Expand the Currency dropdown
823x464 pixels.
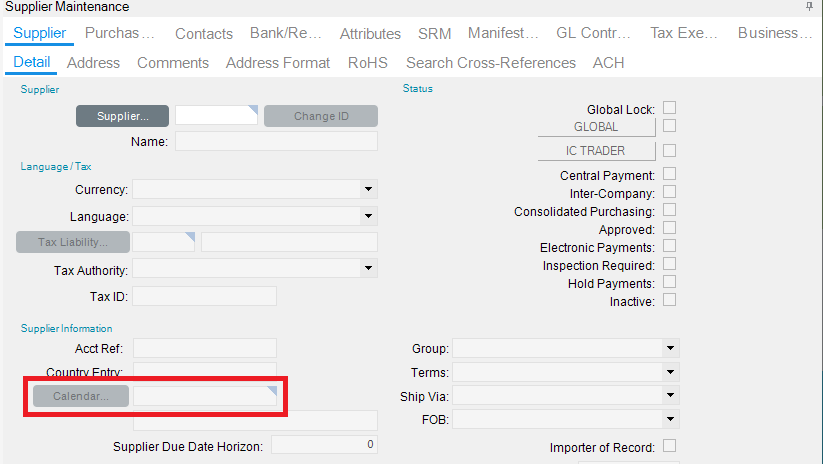click(368, 189)
